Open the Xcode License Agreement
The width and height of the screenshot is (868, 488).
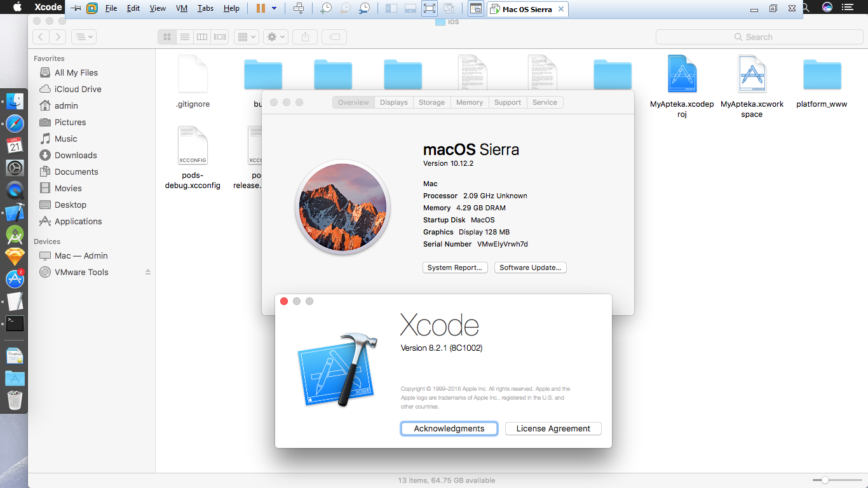(553, 429)
